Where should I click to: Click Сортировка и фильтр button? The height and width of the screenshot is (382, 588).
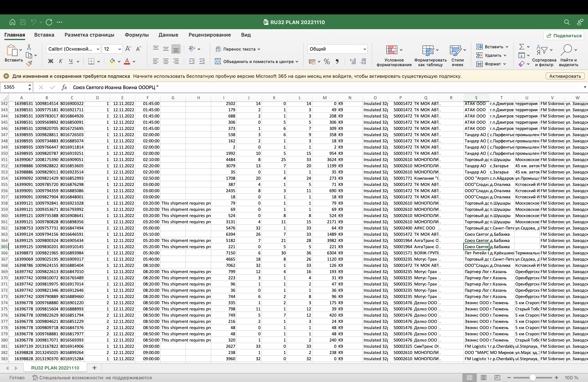pyautogui.click(x=544, y=56)
